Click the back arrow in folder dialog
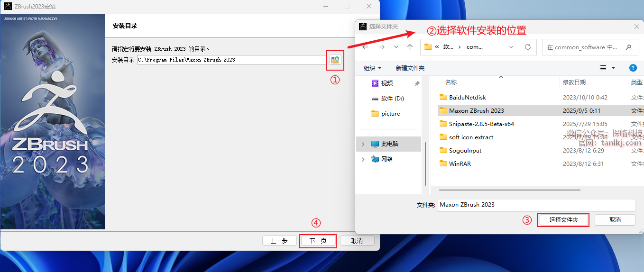Viewport: 644px width, 272px height. click(x=365, y=47)
